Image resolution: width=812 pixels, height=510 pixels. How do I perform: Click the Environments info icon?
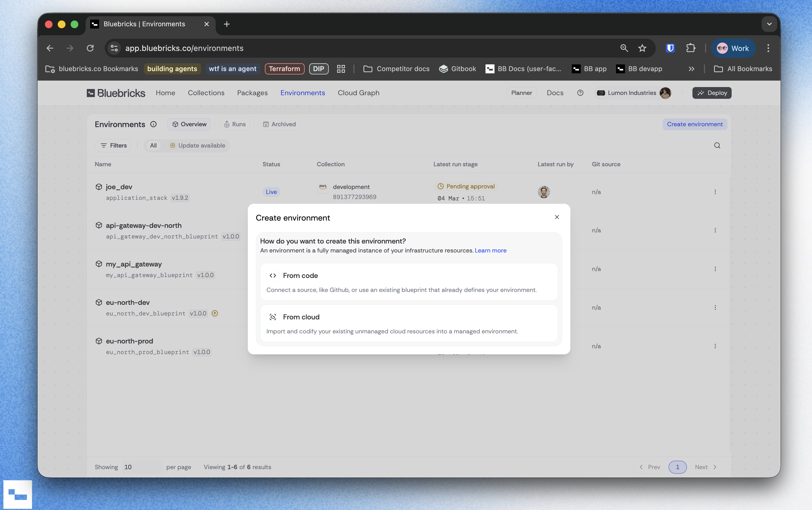tap(153, 124)
